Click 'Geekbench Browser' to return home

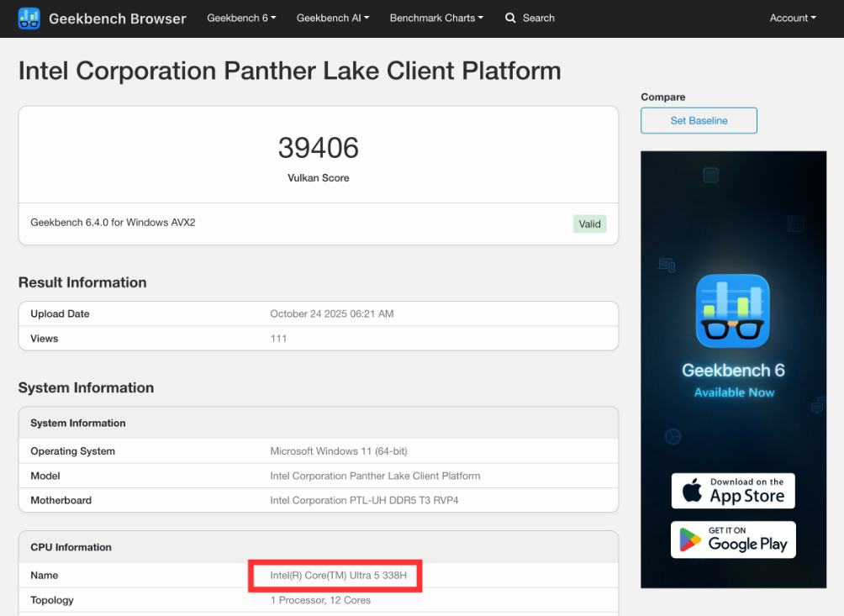click(x=117, y=18)
